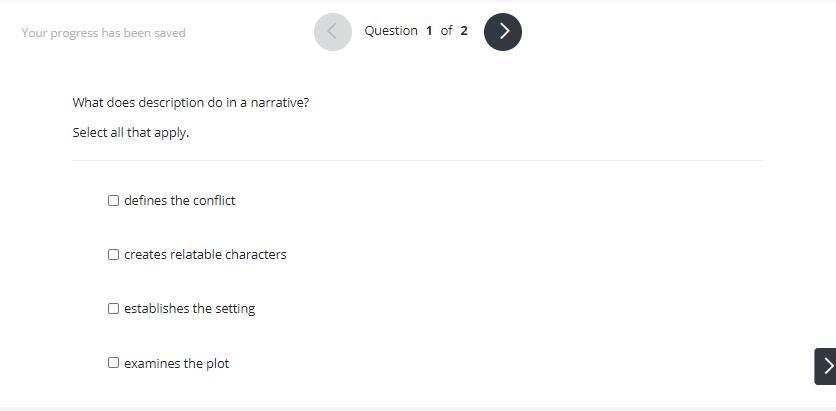The image size is (836, 411).
Task: Tick the 'creates relatable characters' checkbox
Action: [x=113, y=254]
